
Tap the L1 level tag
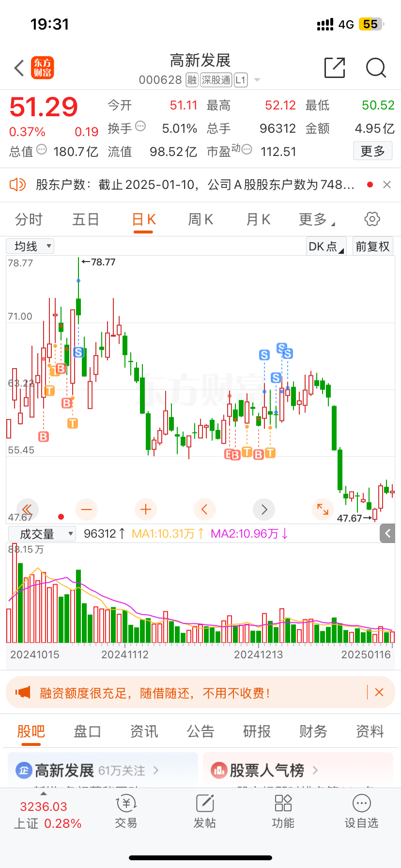(241, 80)
